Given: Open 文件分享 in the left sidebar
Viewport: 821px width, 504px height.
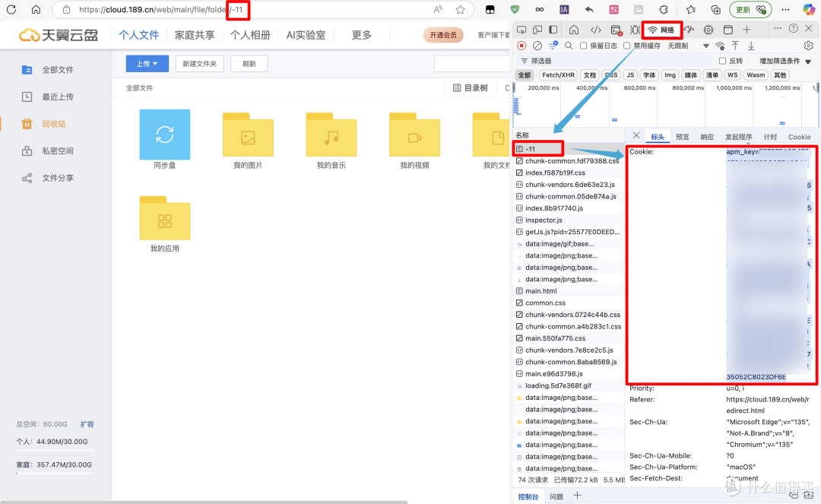Looking at the screenshot, I should click(58, 178).
